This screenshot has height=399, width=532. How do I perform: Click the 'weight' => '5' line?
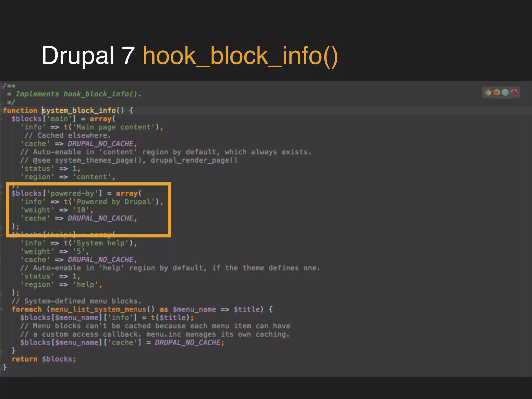coord(55,251)
